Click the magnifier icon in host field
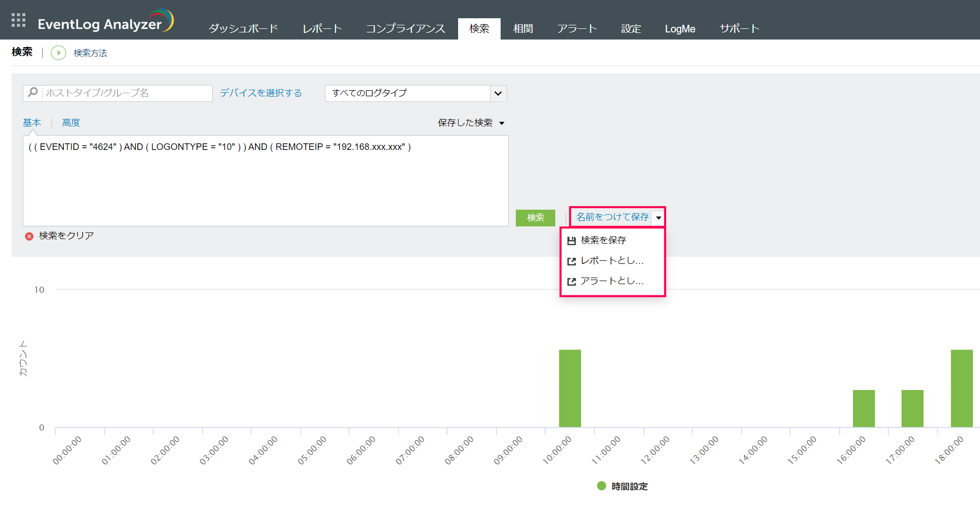This screenshot has width=980, height=506. click(x=33, y=92)
